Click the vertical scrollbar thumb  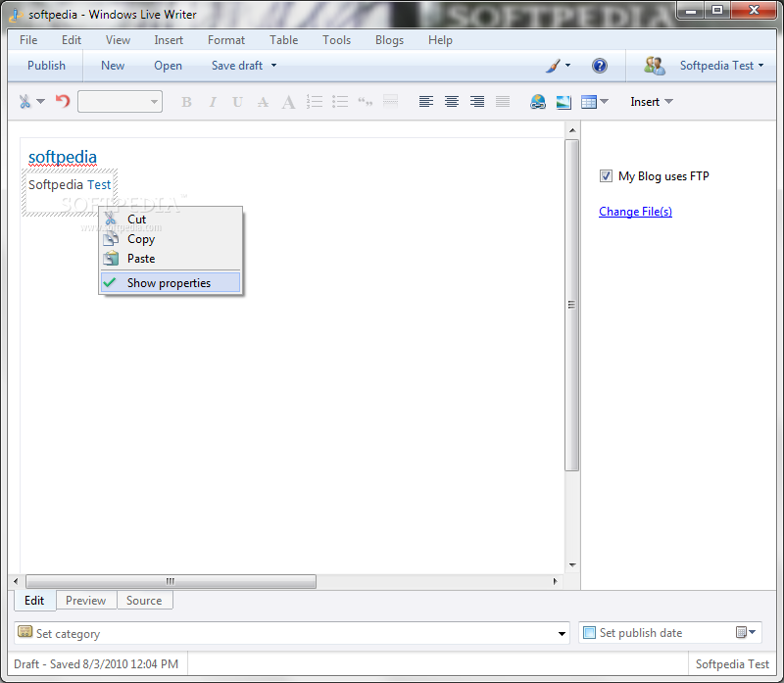571,305
